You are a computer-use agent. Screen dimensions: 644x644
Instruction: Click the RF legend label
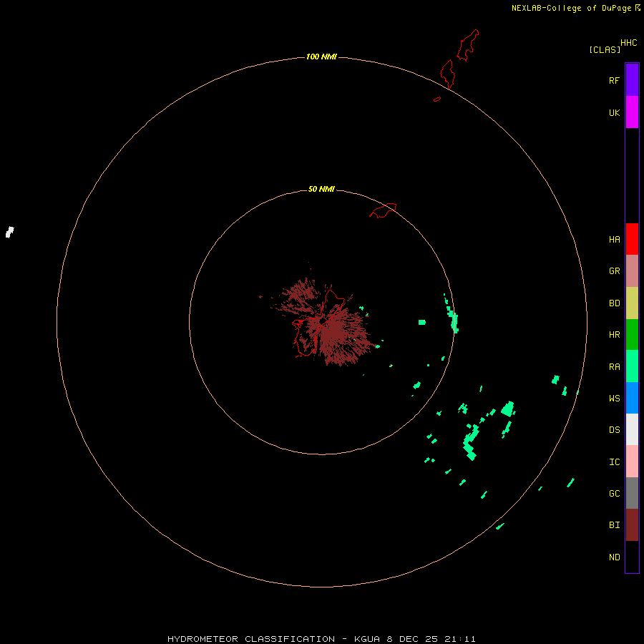click(x=614, y=80)
